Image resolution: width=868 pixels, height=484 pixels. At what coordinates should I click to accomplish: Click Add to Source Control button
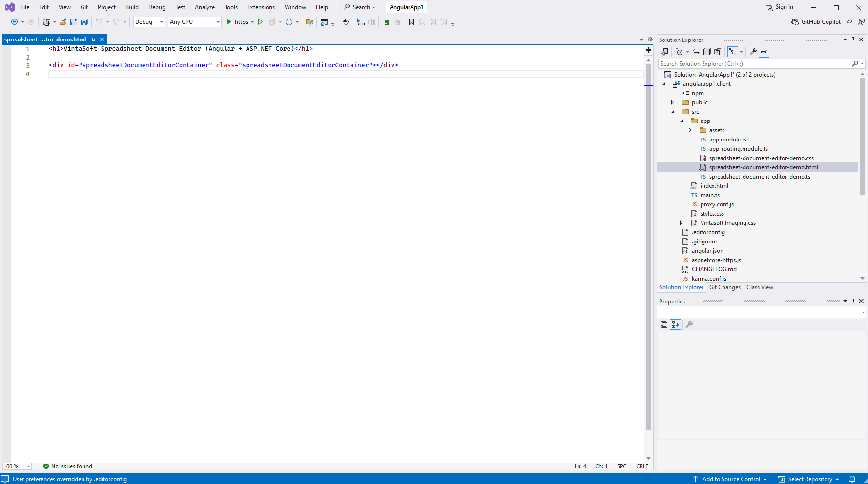point(730,479)
